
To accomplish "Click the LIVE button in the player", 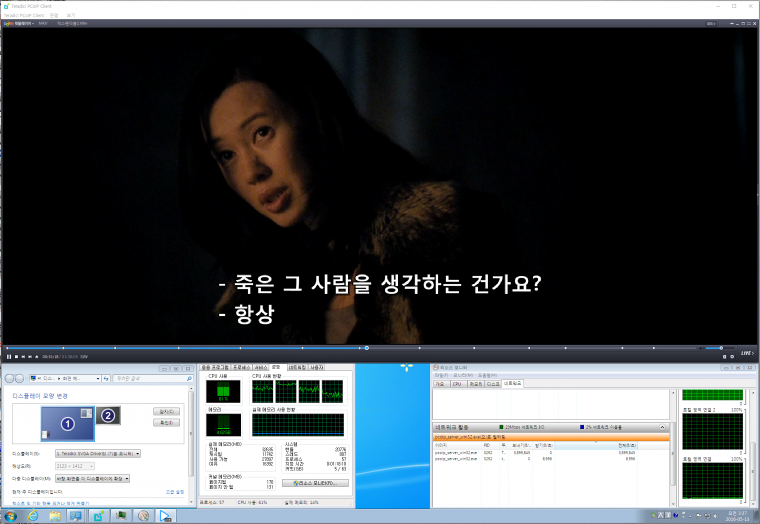I will pos(747,353).
